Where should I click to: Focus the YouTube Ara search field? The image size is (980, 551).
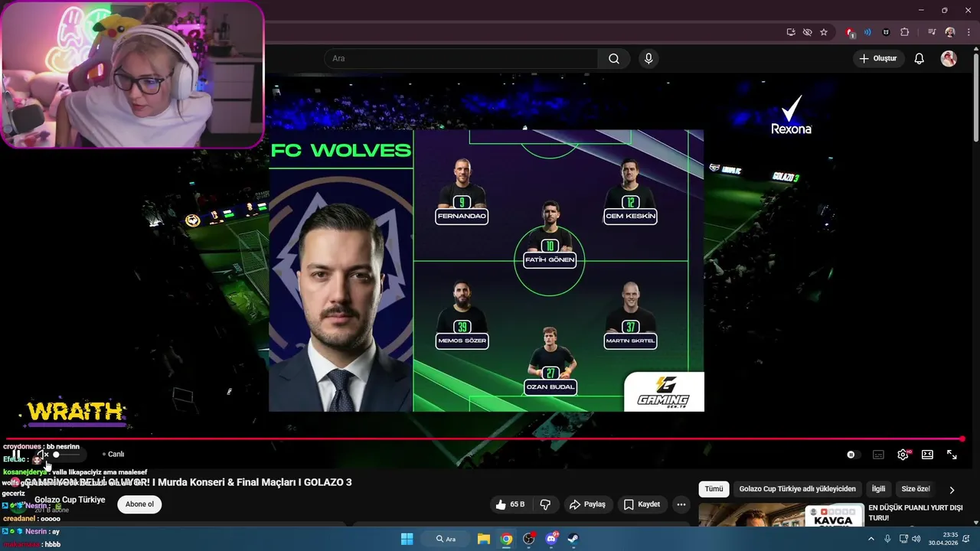pyautogui.click(x=461, y=59)
